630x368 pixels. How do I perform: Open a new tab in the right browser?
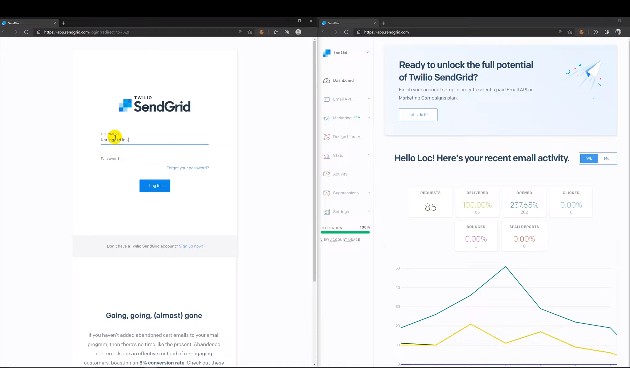coord(383,23)
